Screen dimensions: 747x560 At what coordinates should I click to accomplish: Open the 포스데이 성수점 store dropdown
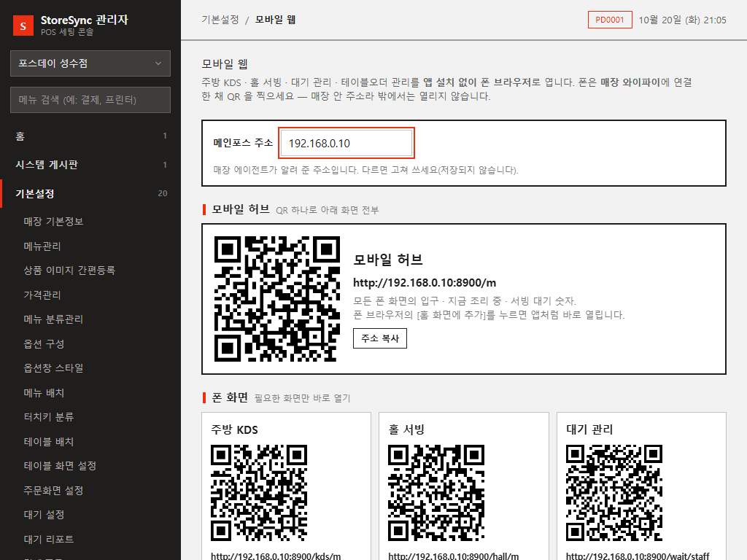(x=90, y=63)
